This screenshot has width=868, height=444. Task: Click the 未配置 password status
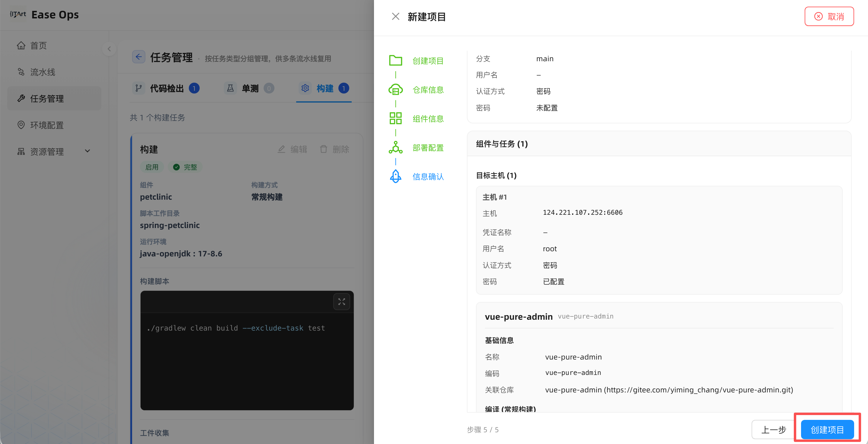click(x=547, y=108)
